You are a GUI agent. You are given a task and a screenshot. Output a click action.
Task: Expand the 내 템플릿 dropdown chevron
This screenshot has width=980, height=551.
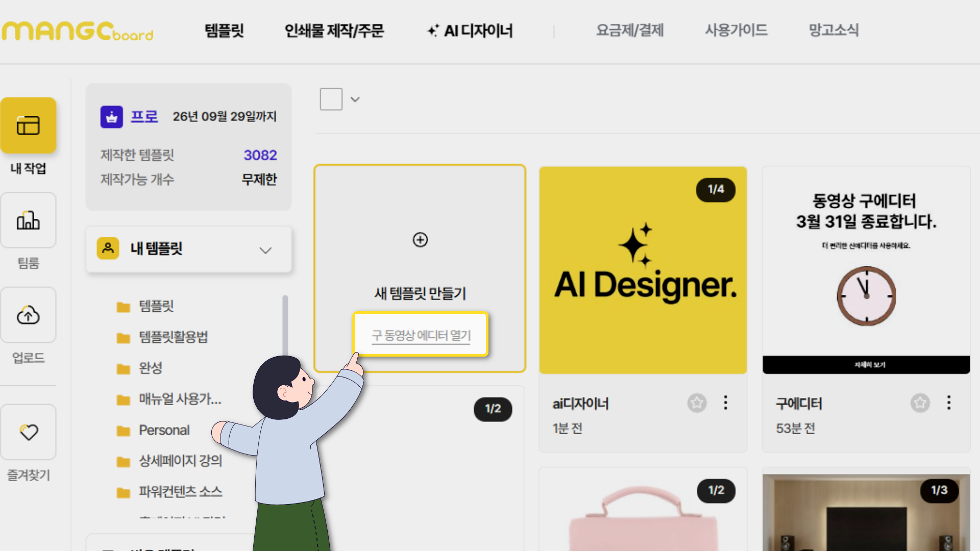coord(265,251)
